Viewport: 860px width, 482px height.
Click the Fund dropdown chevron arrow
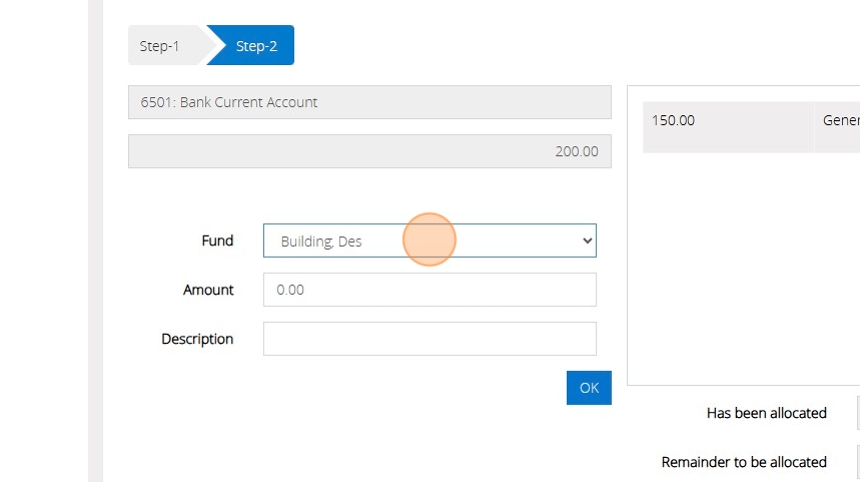pyautogui.click(x=587, y=241)
